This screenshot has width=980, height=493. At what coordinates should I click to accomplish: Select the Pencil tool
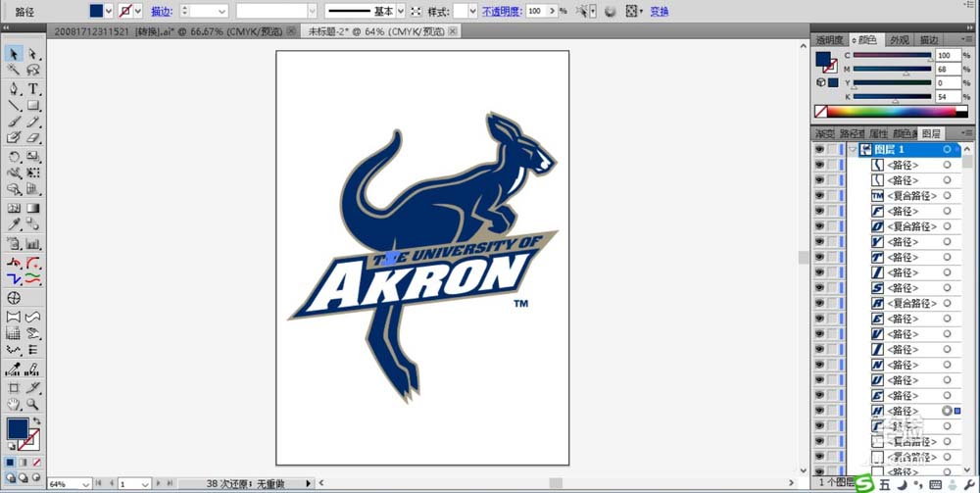pyautogui.click(x=33, y=122)
